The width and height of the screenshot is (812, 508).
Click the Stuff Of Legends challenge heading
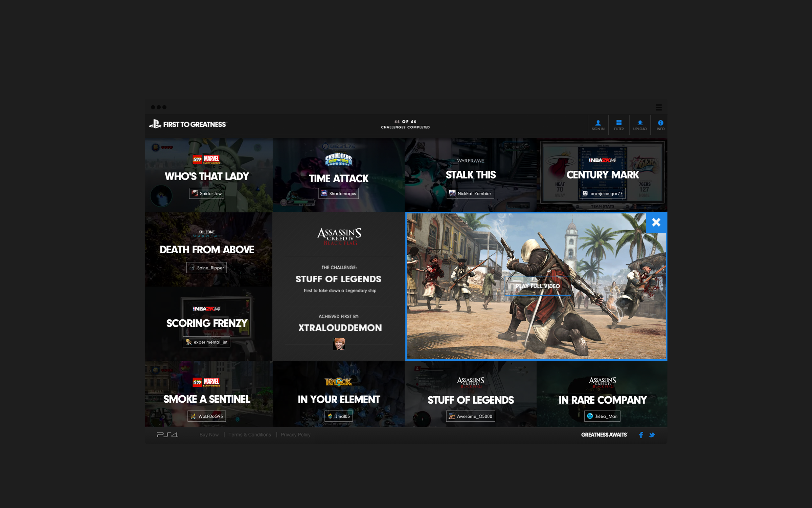click(338, 279)
